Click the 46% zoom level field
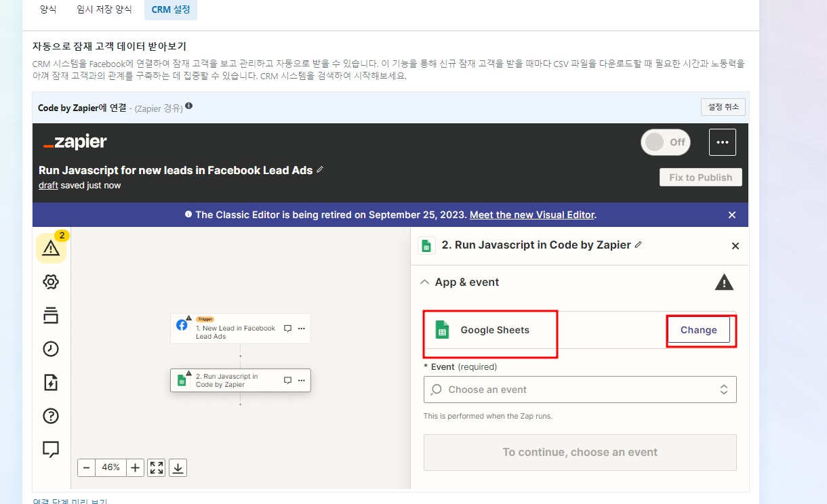Image resolution: width=827 pixels, height=504 pixels. click(x=110, y=467)
